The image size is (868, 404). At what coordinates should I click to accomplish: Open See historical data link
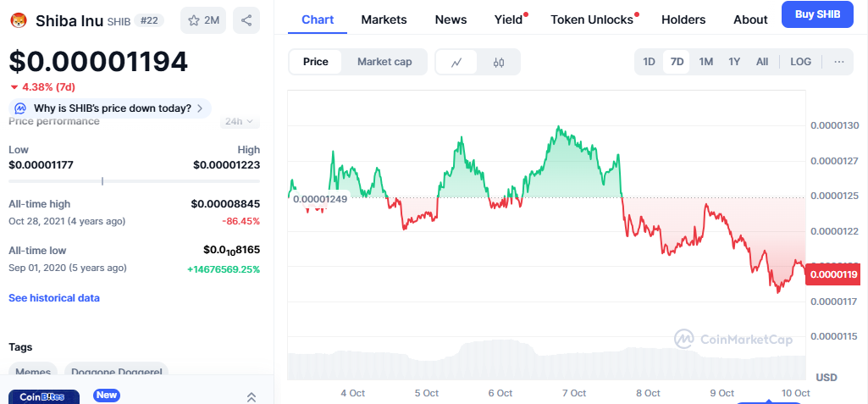[54, 298]
